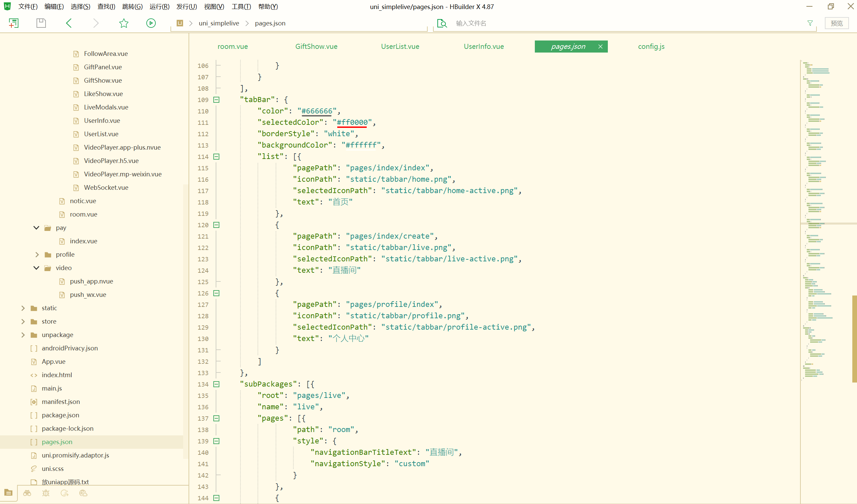
Task: Open the 运行(R) menu
Action: coord(159,6)
